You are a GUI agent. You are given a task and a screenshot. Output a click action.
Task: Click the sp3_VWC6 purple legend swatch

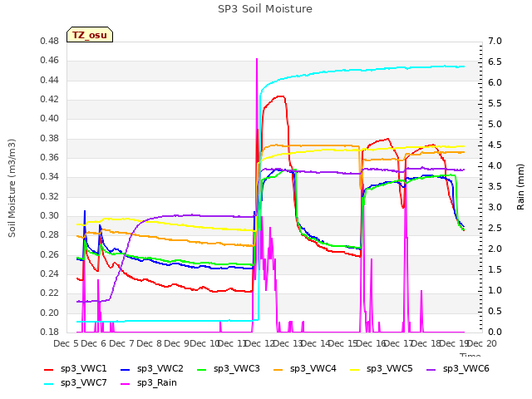click(431, 369)
